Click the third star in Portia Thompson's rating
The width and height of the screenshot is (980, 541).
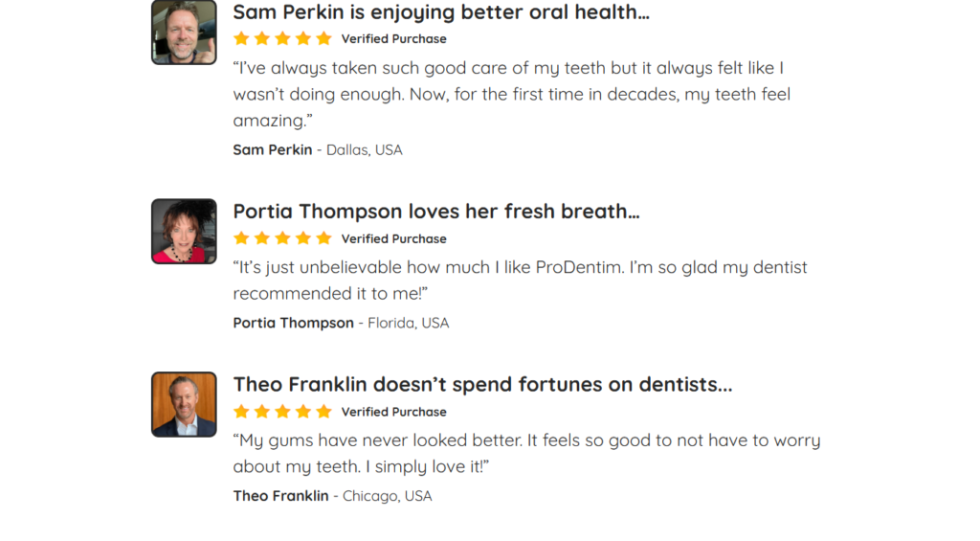[282, 238]
